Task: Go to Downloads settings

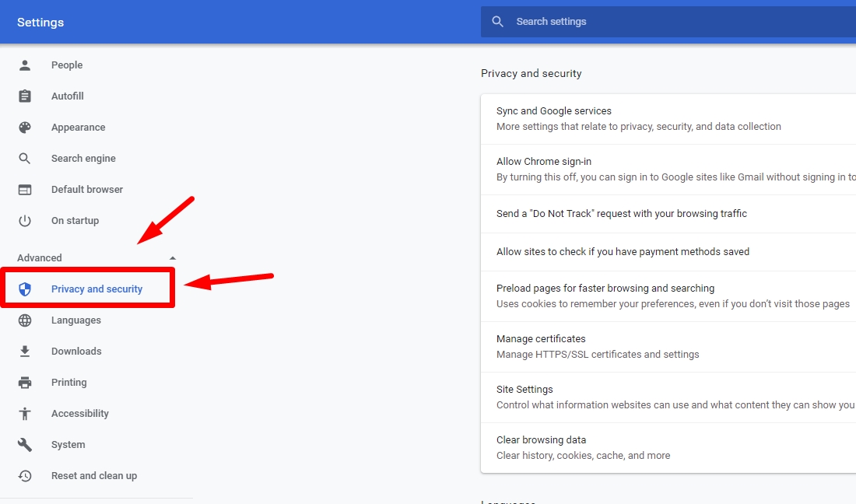Action: tap(76, 352)
